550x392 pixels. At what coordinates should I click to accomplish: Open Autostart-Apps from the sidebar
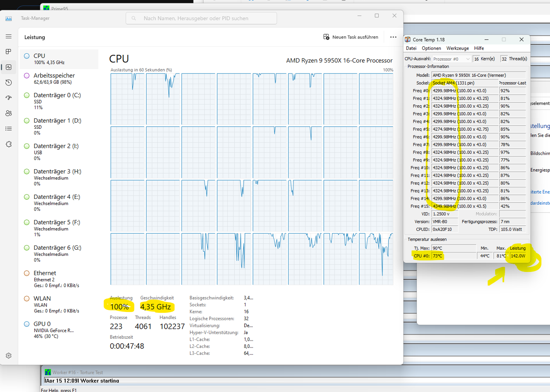tap(8, 98)
